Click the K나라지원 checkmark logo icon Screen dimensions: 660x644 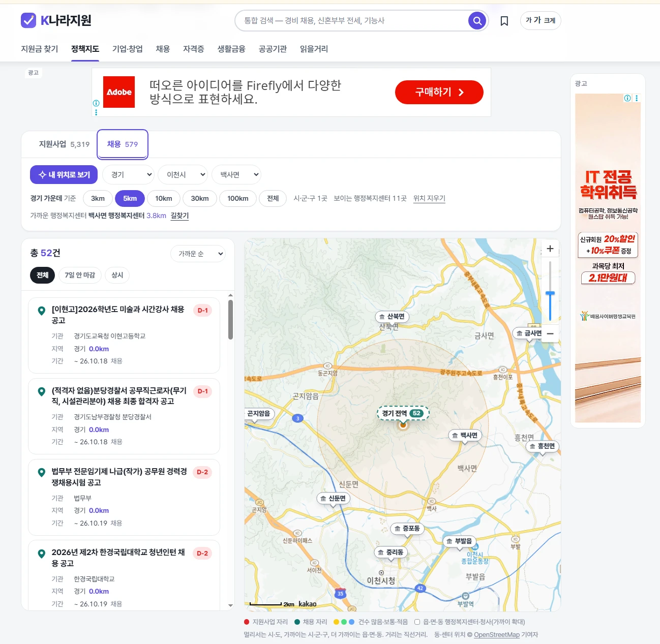pyautogui.click(x=28, y=20)
